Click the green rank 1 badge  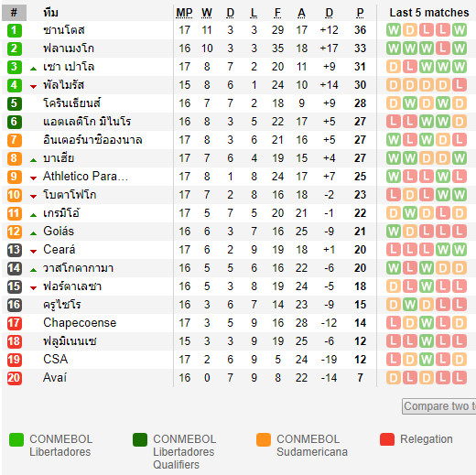pyautogui.click(x=15, y=30)
